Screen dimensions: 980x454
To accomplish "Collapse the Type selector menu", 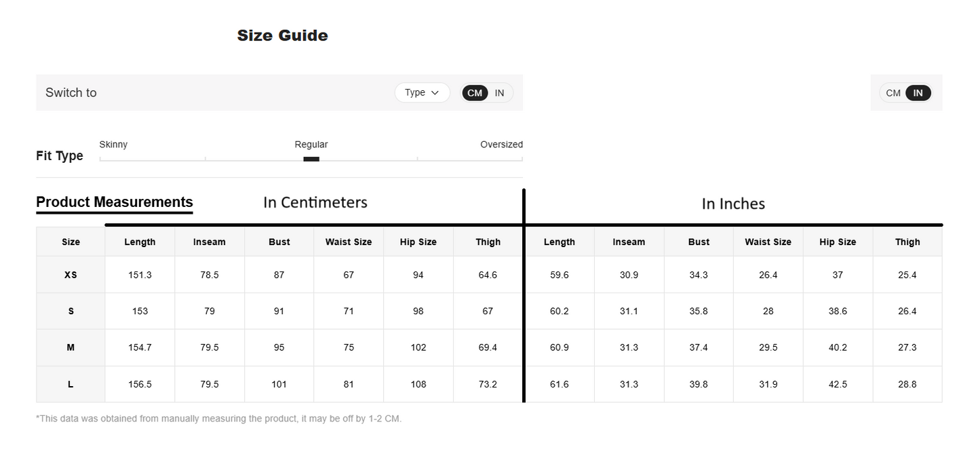I will (422, 92).
